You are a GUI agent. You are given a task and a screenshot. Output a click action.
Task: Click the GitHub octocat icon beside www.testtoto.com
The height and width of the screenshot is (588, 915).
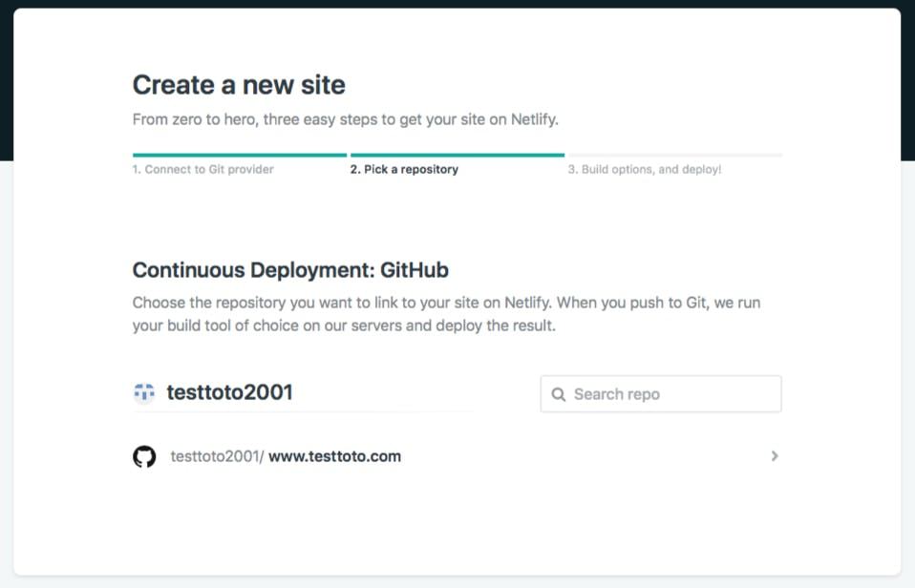tap(144, 456)
